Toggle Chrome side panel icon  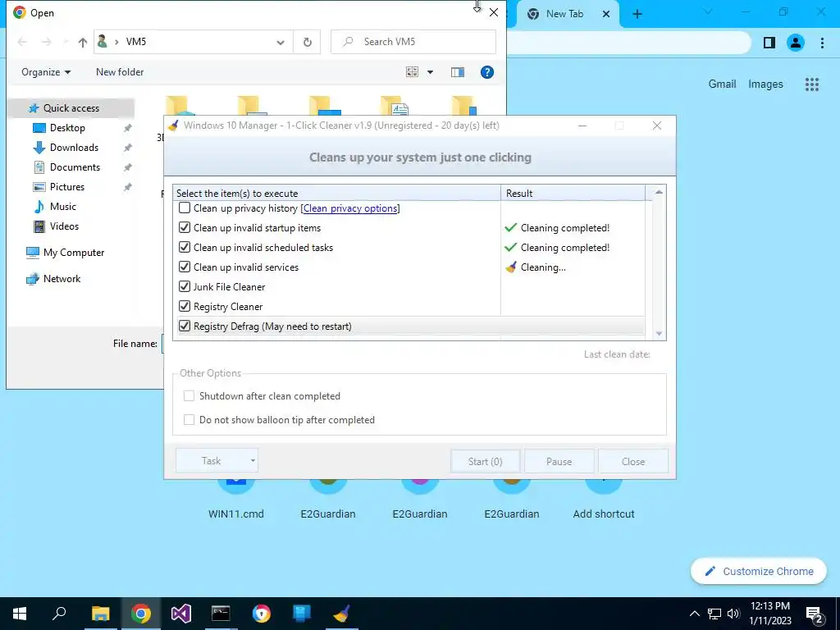click(769, 43)
